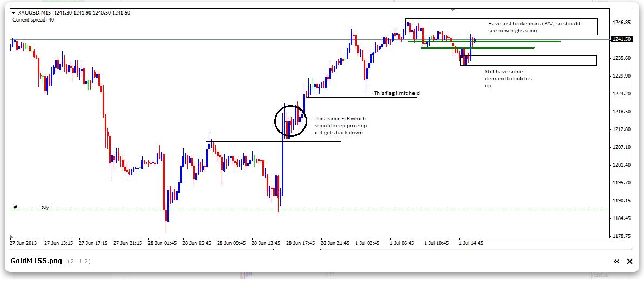Click the 'Current spread: 40' text
The width and height of the screenshot is (644, 287).
coord(33,20)
